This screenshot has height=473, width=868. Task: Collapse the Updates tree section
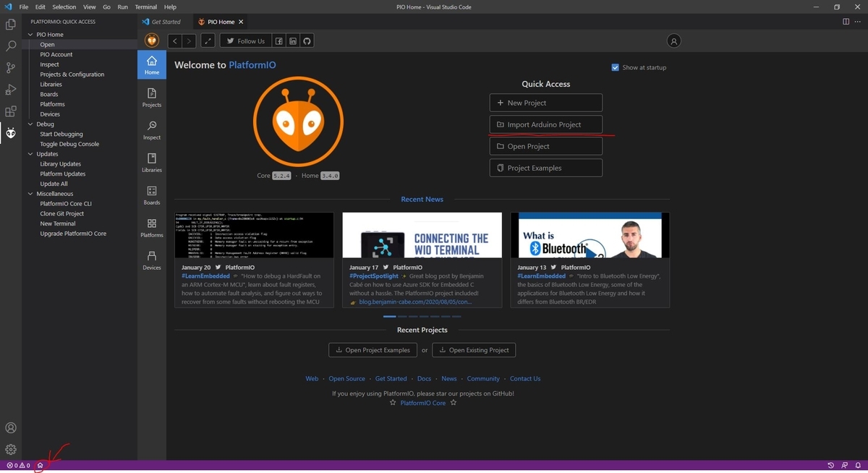click(31, 154)
